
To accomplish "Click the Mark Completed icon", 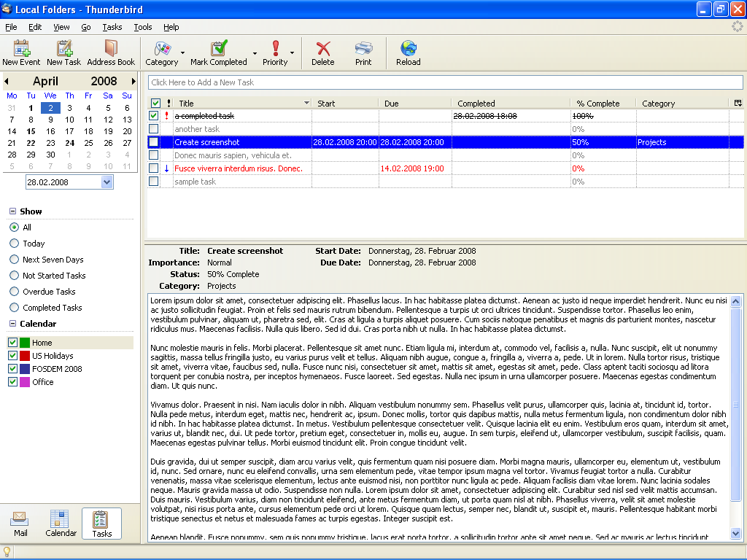I will tap(219, 48).
